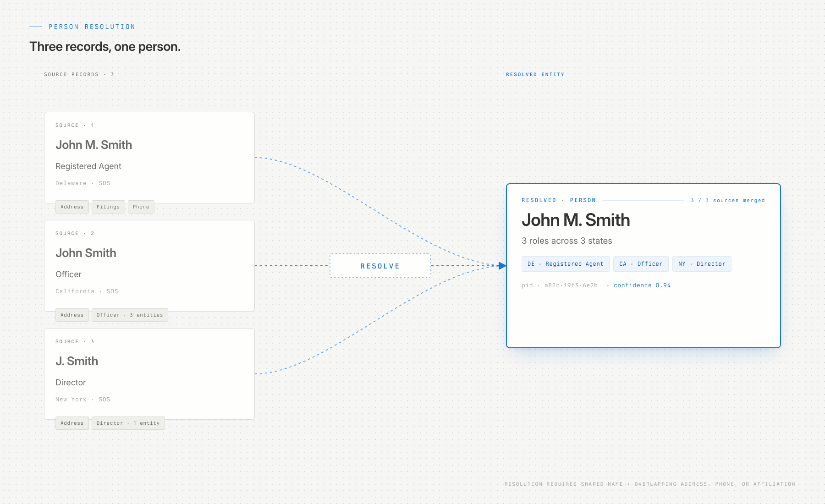Click the 'Director · 1 entity' tag
The width and height of the screenshot is (825, 504).
tap(128, 423)
